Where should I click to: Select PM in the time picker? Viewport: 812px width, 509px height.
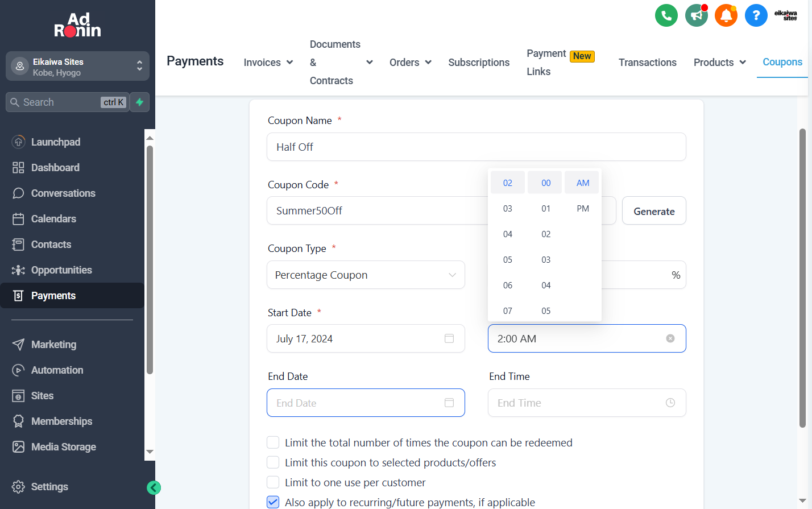pyautogui.click(x=583, y=209)
